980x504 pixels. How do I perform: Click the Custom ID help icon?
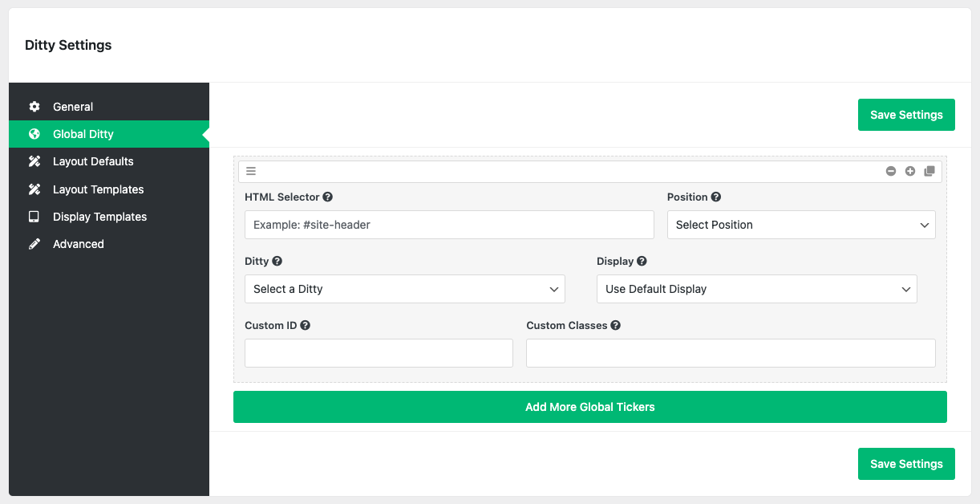pyautogui.click(x=306, y=325)
